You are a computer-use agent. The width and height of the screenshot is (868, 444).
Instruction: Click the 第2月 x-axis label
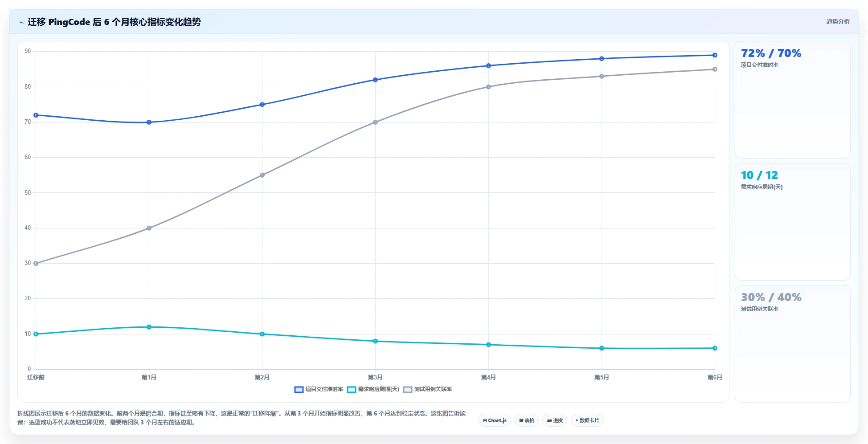pyautogui.click(x=262, y=378)
